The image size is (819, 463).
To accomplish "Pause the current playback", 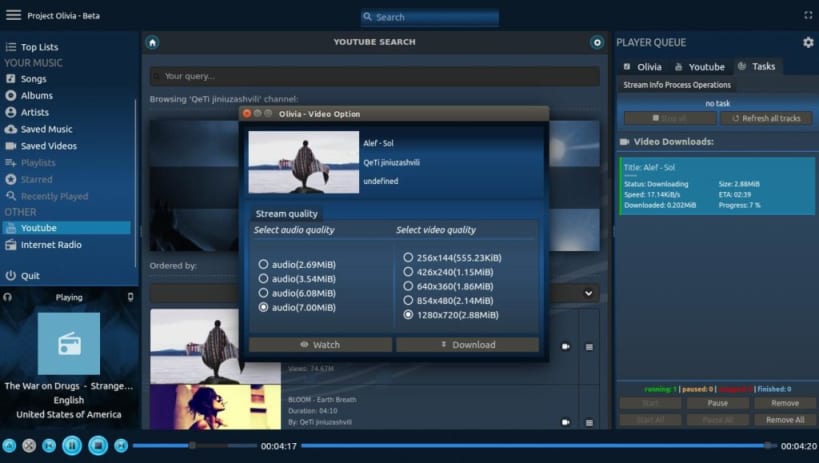I will pyautogui.click(x=72, y=446).
